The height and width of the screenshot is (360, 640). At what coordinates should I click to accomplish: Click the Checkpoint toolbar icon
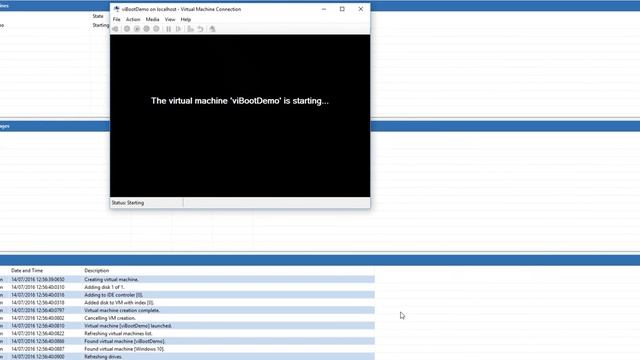(190, 29)
